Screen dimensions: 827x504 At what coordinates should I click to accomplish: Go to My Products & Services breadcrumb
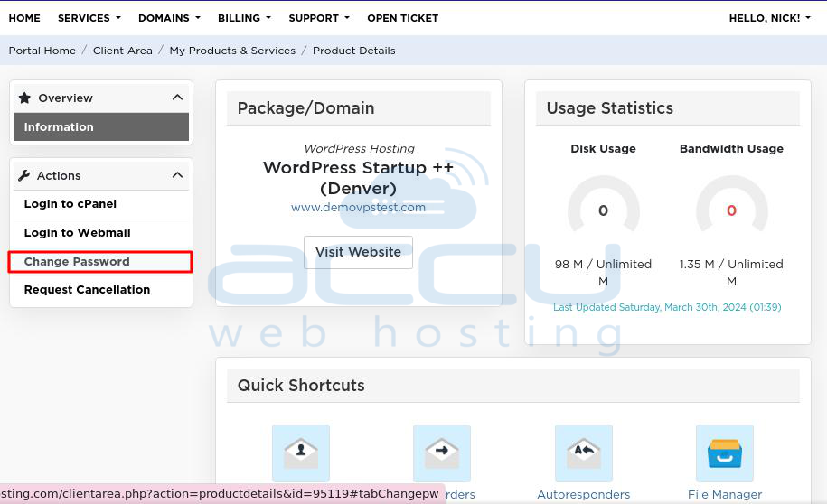(232, 51)
